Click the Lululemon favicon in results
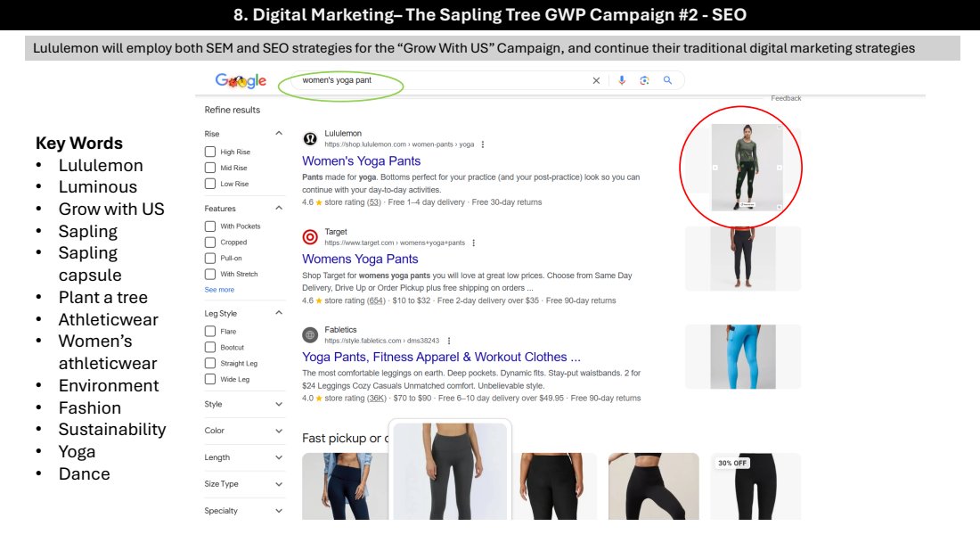Screen dimensions: 980x551 coord(310,139)
